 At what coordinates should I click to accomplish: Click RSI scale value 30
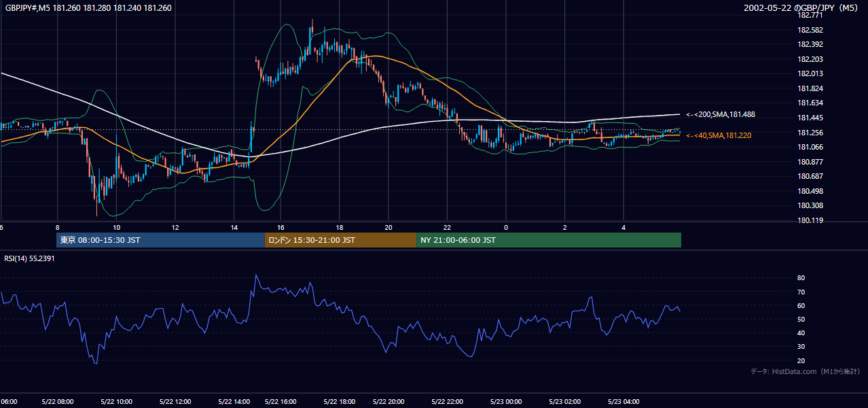[x=801, y=347]
